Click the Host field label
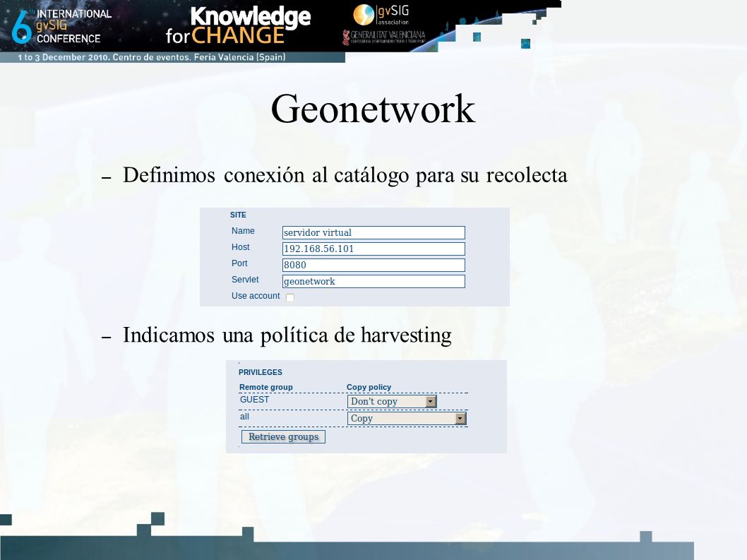The width and height of the screenshot is (747, 560). click(x=241, y=247)
